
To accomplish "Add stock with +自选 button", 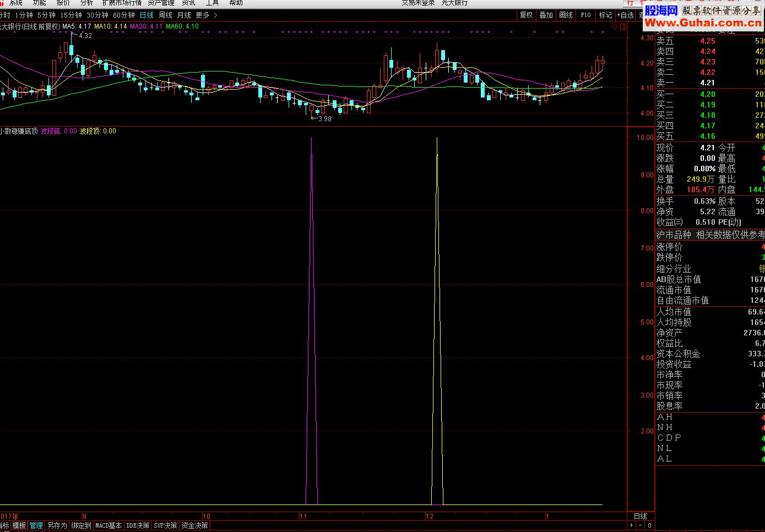I will click(x=626, y=15).
